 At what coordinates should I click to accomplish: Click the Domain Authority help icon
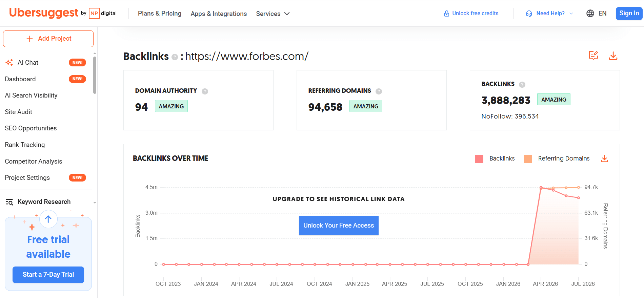[205, 91]
